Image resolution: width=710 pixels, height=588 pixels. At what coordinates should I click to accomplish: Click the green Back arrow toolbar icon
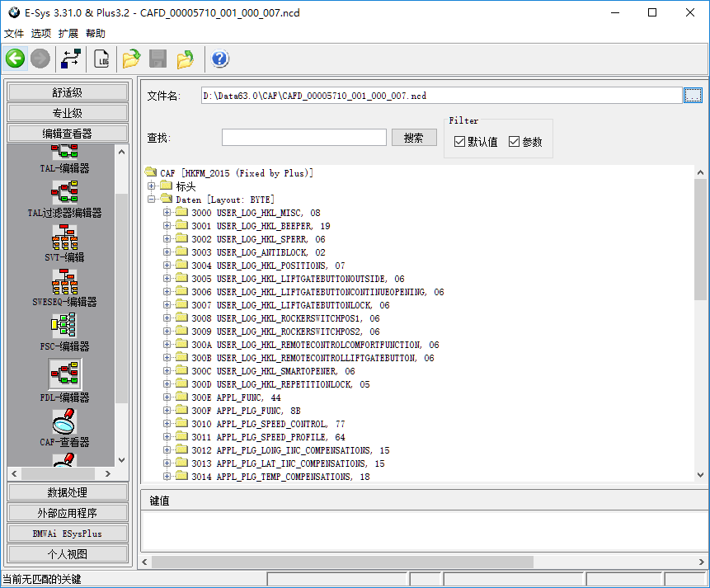16,59
